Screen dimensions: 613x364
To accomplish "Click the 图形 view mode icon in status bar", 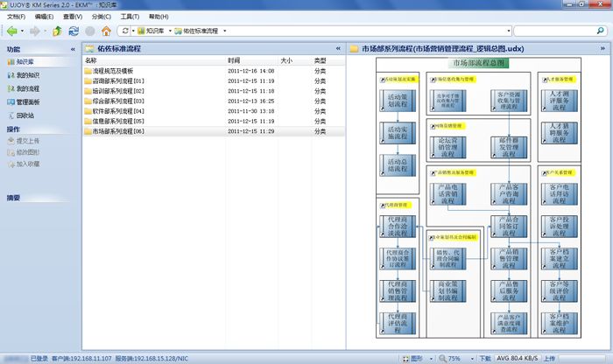I will (x=405, y=358).
